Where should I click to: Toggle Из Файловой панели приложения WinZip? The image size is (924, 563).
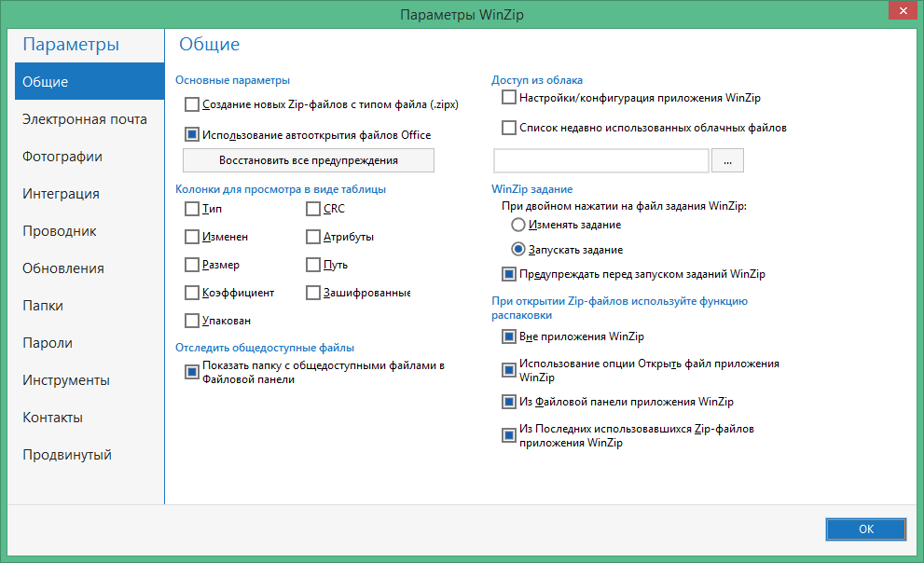coord(509,402)
